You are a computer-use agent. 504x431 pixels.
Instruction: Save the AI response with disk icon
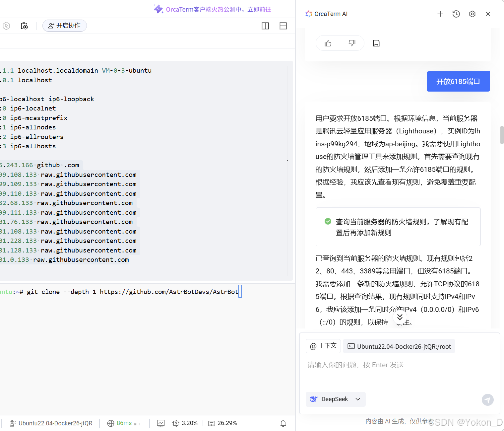click(376, 43)
